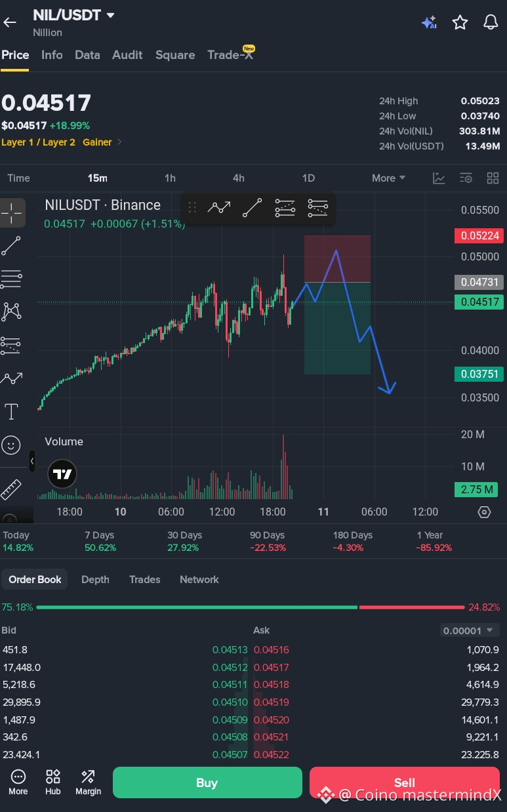Select the ruler measure tool
Viewport: 507px width, 812px height.
click(x=11, y=489)
